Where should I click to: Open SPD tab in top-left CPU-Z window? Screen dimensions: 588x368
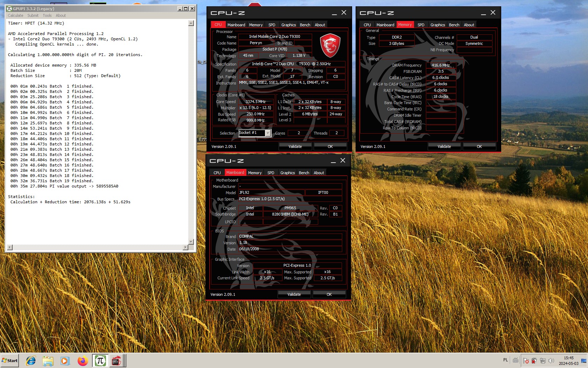point(272,25)
